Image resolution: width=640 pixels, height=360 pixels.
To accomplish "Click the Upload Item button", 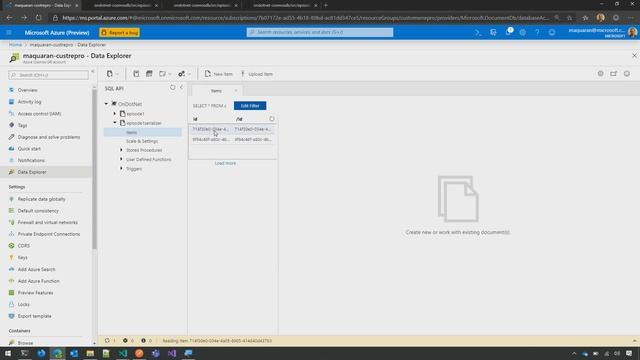I will (x=256, y=74).
